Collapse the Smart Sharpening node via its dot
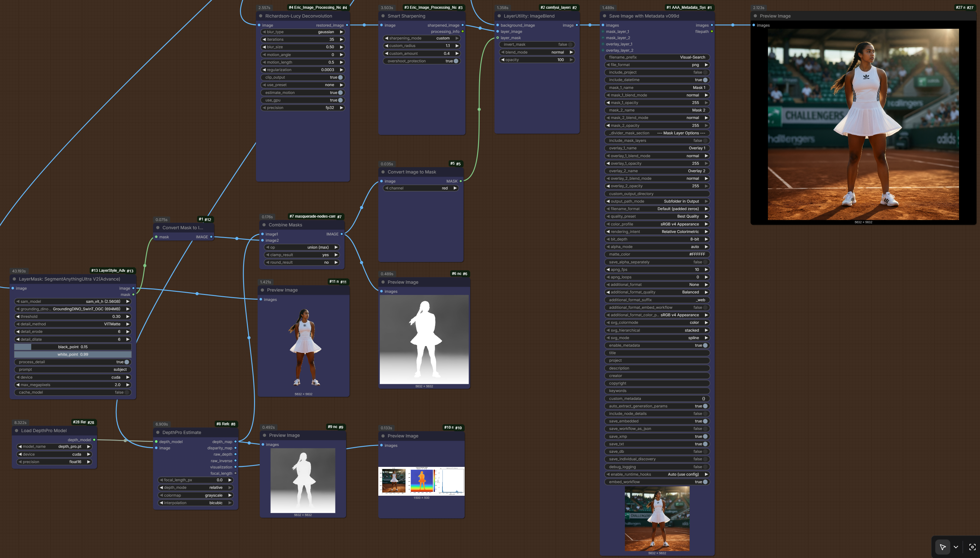This screenshot has width=980, height=558. 383,16
